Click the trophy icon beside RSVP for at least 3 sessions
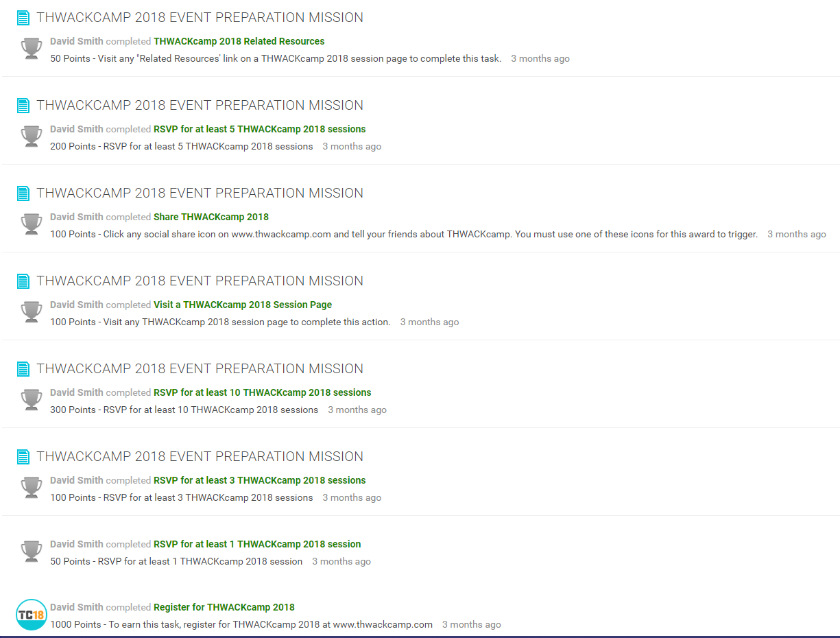The width and height of the screenshot is (840, 638). click(x=32, y=488)
